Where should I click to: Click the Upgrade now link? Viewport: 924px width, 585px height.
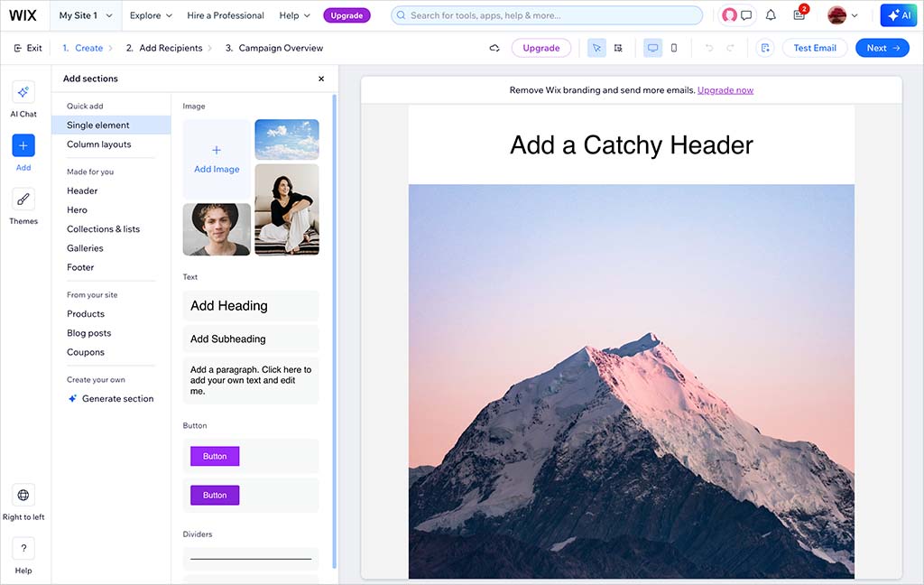[725, 90]
